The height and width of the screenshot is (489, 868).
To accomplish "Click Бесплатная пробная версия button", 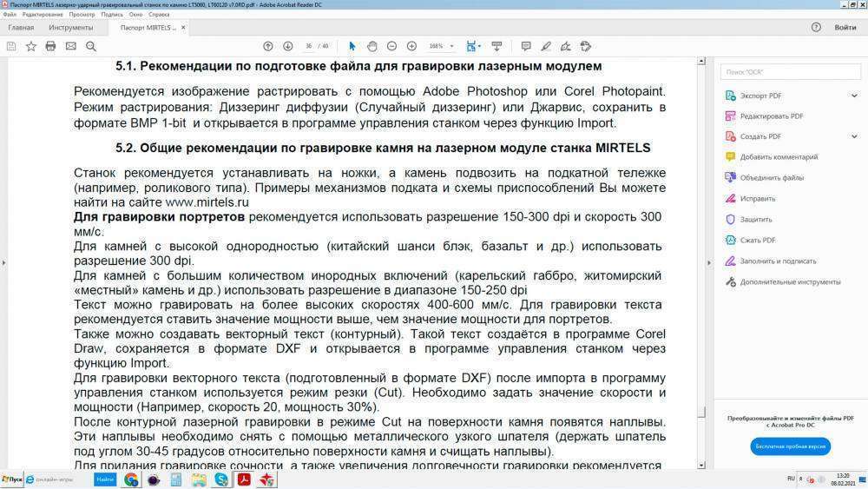I will pyautogui.click(x=791, y=446).
